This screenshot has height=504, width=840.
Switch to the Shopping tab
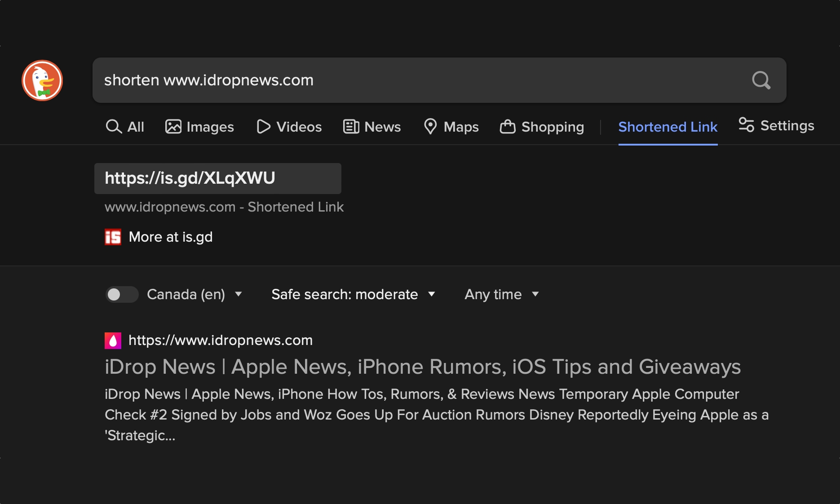(x=542, y=127)
